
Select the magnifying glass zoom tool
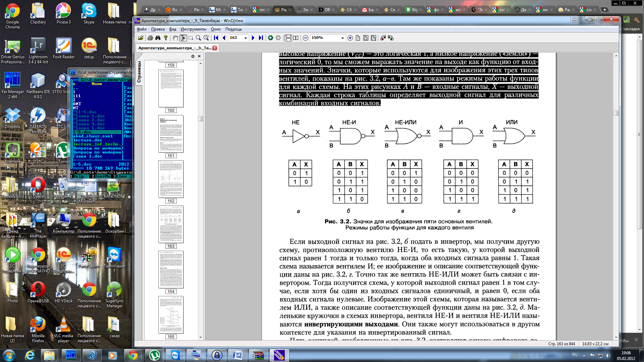pyautogui.click(x=198, y=38)
